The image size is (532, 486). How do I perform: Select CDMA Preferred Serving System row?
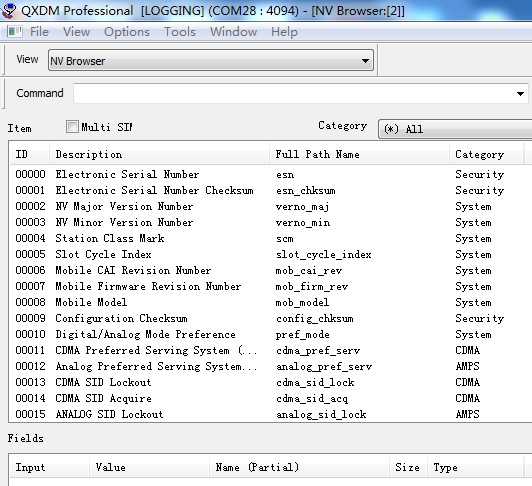270,351
